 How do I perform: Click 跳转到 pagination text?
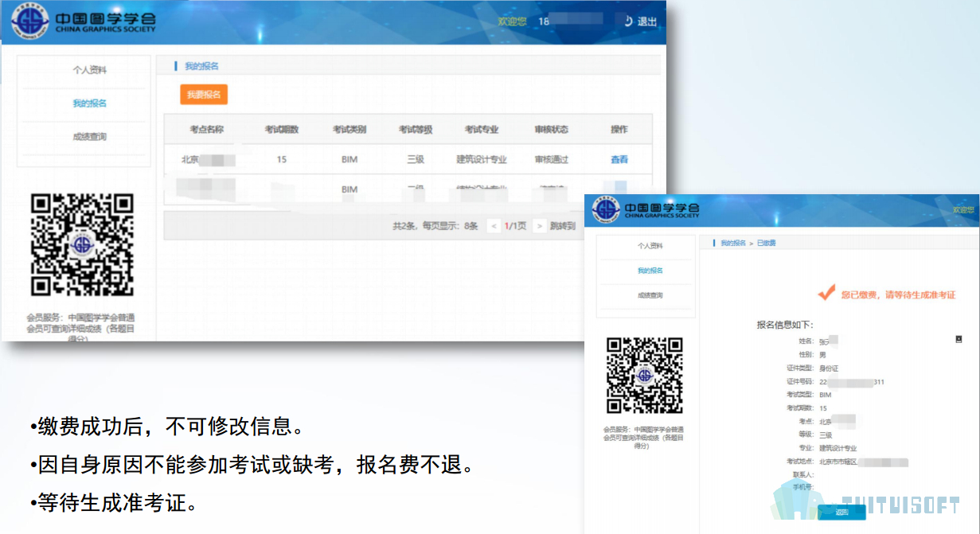click(562, 226)
